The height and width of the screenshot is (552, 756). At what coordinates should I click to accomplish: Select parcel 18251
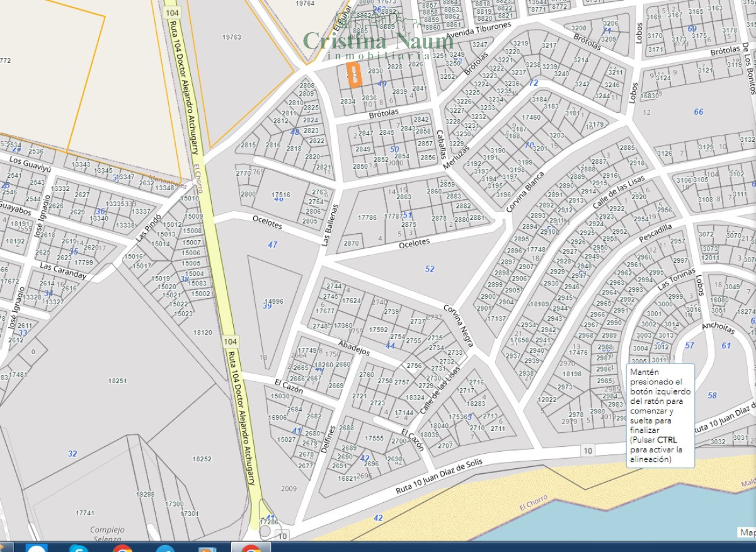pyautogui.click(x=118, y=381)
